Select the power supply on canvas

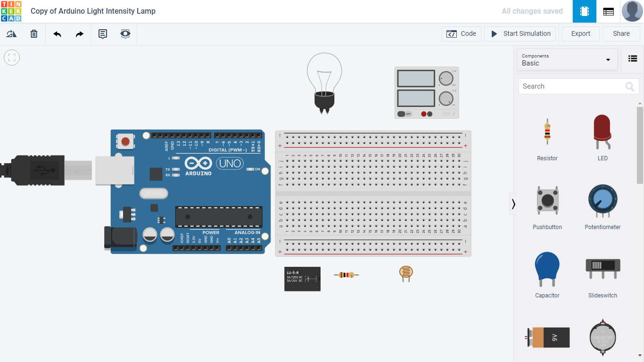click(x=427, y=92)
